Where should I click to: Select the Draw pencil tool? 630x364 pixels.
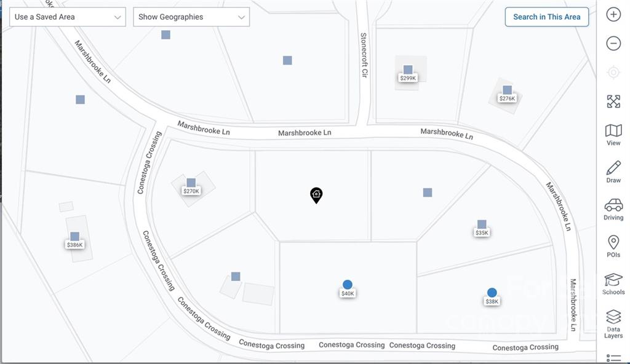pos(613,172)
